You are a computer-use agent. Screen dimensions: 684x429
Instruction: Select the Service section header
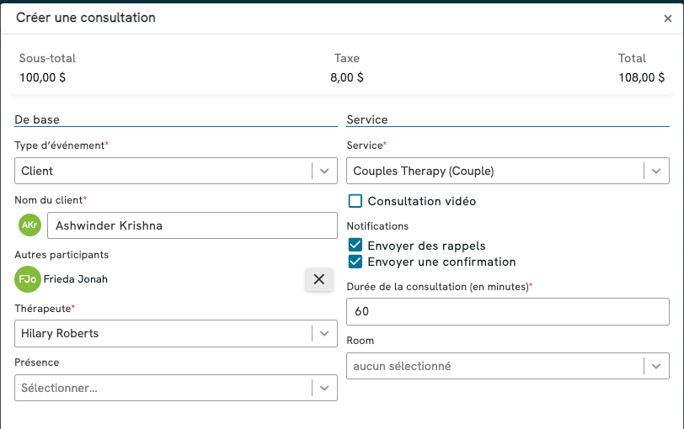tap(367, 120)
